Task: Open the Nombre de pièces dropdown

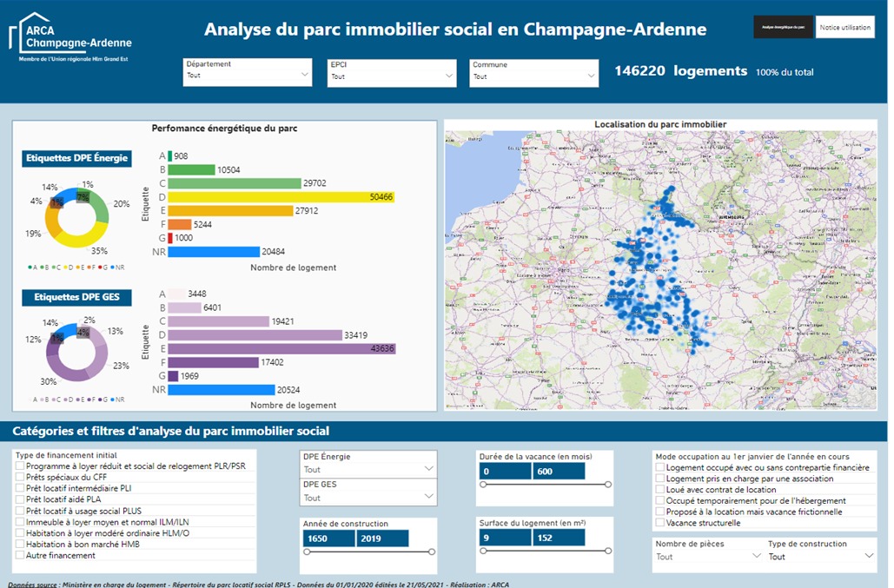Action: (x=706, y=557)
